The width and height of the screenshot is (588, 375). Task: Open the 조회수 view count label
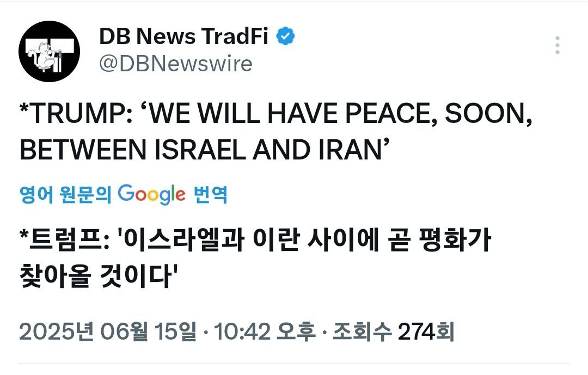click(x=362, y=331)
